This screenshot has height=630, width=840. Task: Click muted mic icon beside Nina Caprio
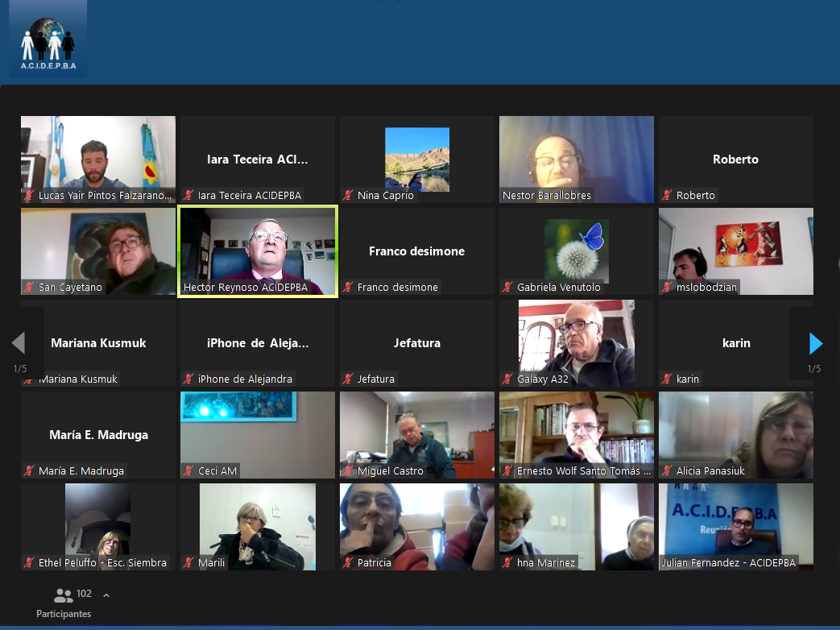[x=349, y=196]
